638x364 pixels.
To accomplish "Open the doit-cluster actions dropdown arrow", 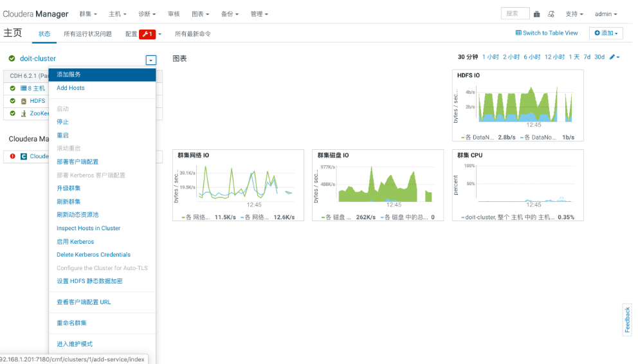I will (150, 60).
